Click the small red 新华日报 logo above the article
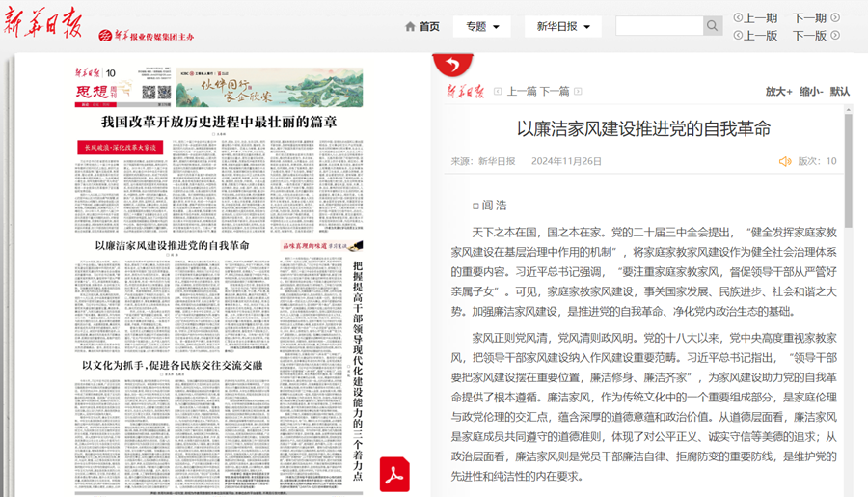868x497 pixels. pyautogui.click(x=466, y=91)
